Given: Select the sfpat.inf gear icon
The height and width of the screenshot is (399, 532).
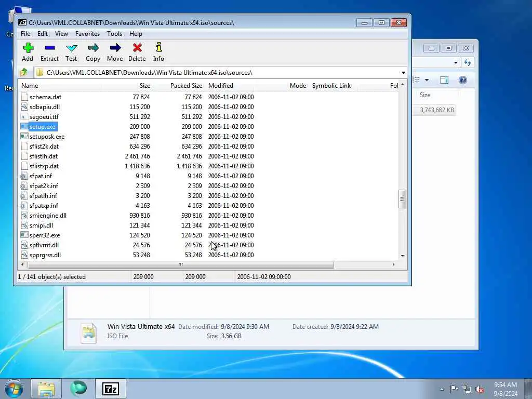Looking at the screenshot, I should coord(24,176).
